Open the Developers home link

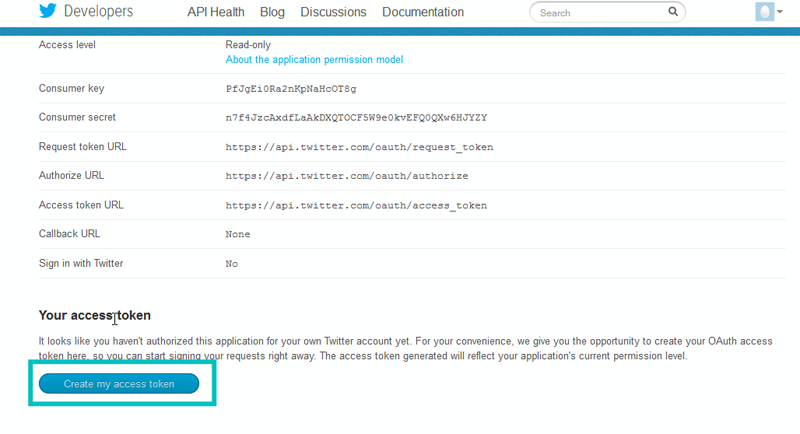pos(98,11)
